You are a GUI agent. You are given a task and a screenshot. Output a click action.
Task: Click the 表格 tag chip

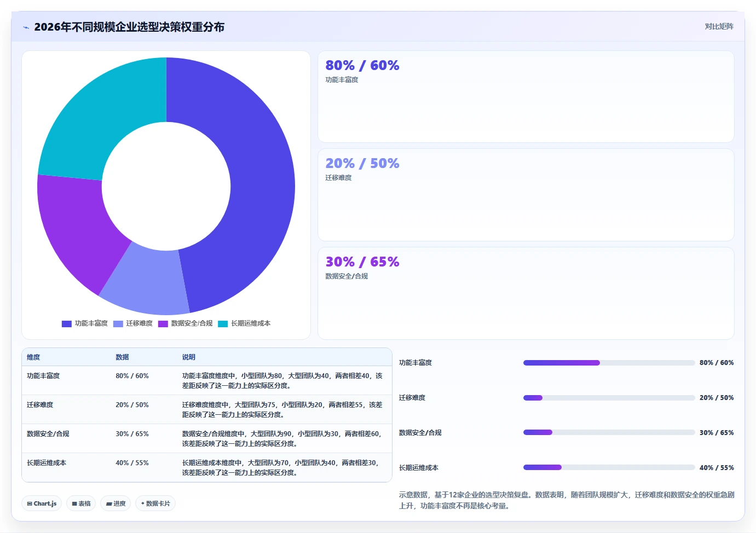pos(81,503)
